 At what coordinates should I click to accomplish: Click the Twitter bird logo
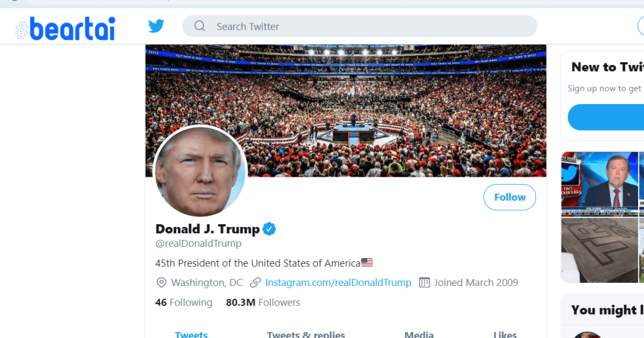tap(156, 26)
